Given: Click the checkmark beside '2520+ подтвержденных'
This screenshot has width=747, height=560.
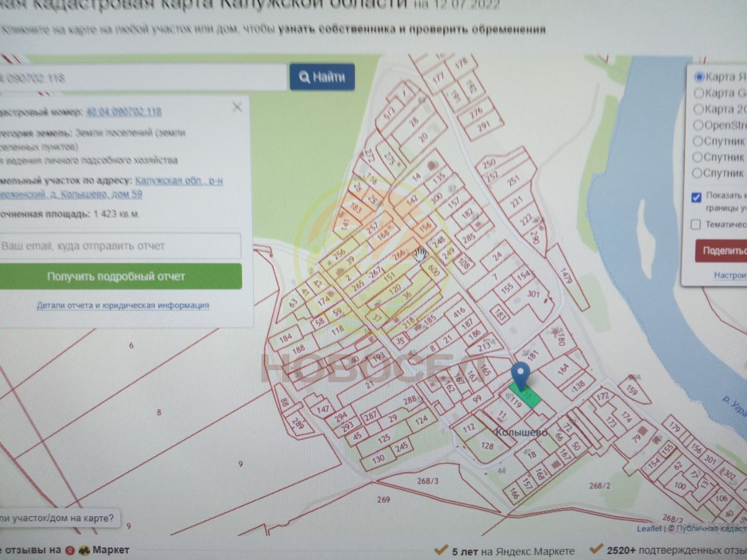Looking at the screenshot, I should click(x=596, y=550).
